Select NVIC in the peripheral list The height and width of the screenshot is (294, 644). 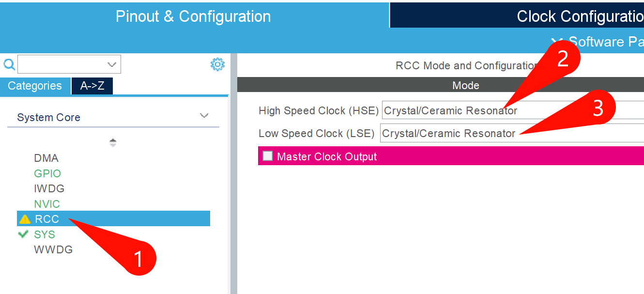click(47, 204)
